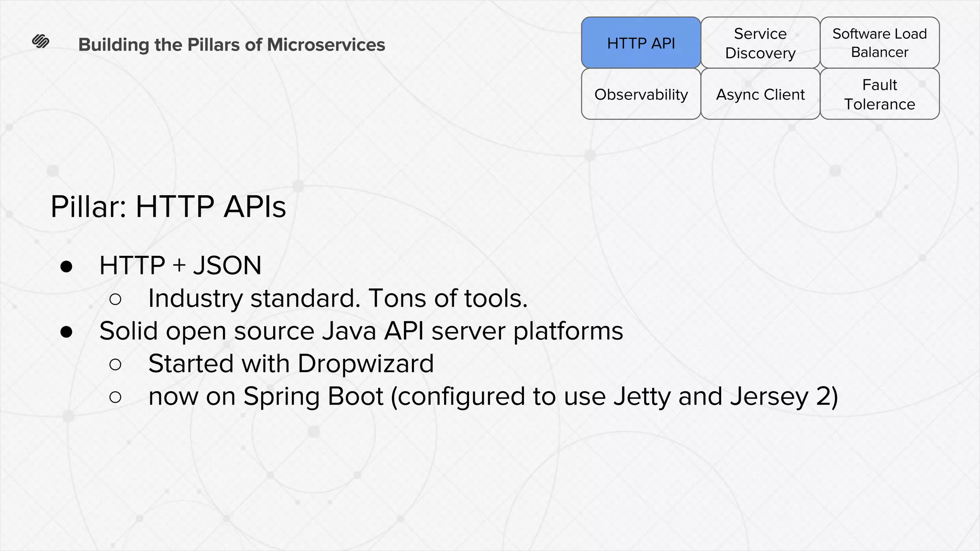Click the Building the Pillars of Microservices header
The height and width of the screenshot is (551, 980).
pyautogui.click(x=232, y=45)
